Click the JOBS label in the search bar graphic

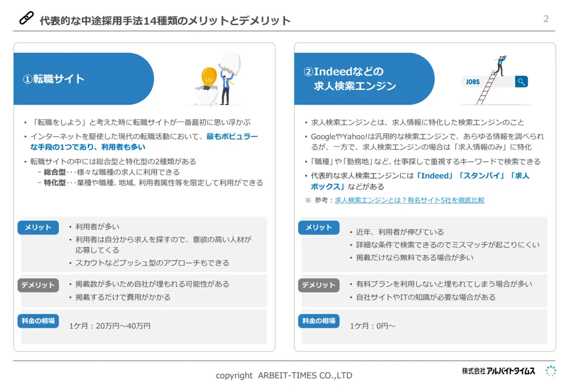click(x=473, y=82)
